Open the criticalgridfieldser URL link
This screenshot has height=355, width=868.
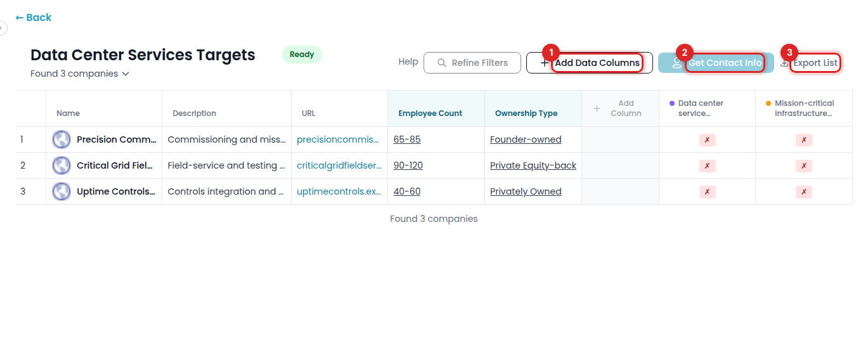[x=339, y=165]
